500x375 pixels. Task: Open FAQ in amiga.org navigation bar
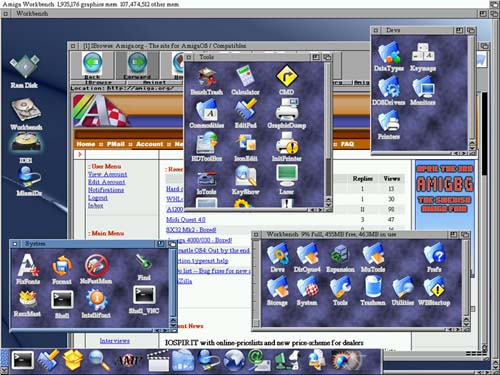[347, 144]
